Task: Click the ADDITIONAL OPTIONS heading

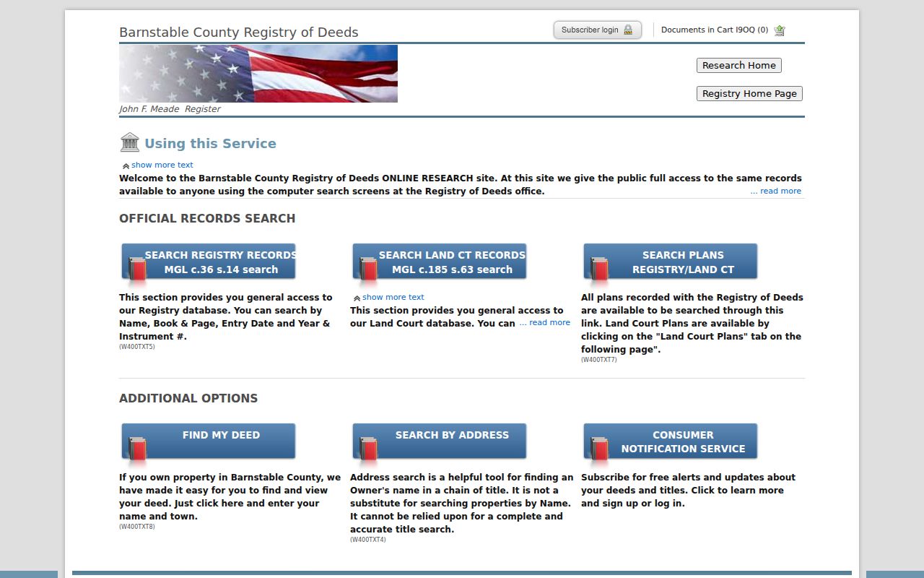Action: pyautogui.click(x=188, y=398)
